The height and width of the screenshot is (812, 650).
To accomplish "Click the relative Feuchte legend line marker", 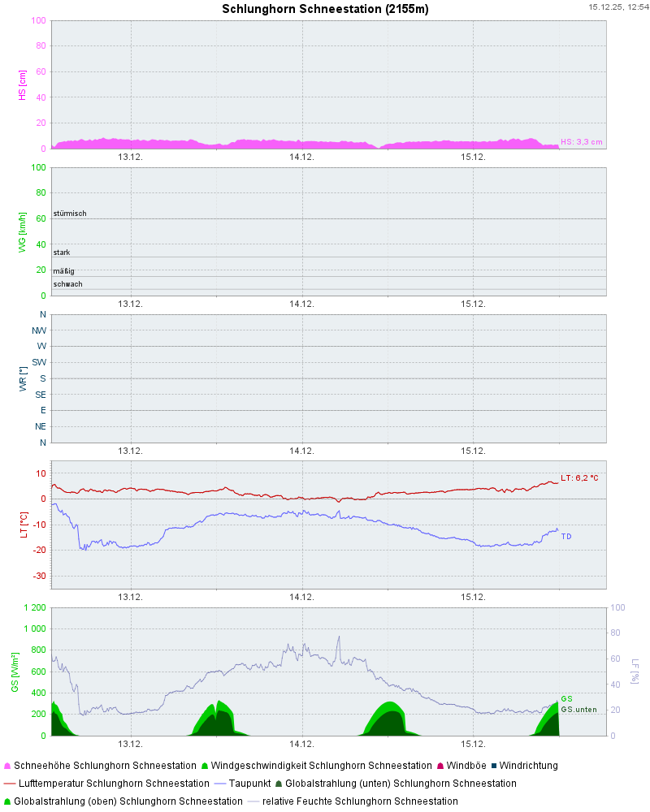I will pos(253,801).
